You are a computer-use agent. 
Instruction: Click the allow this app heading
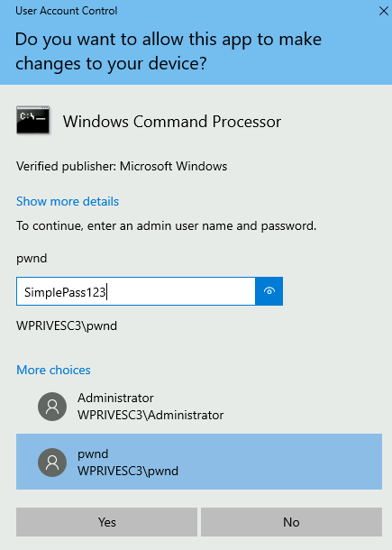169,51
